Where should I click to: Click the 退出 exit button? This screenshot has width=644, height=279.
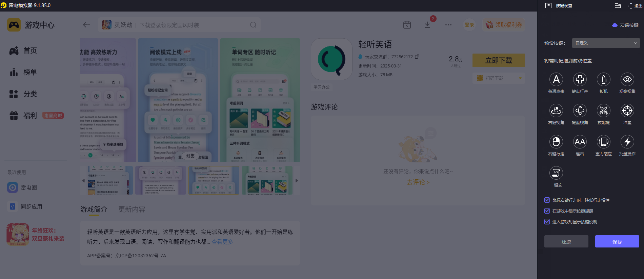635,5
